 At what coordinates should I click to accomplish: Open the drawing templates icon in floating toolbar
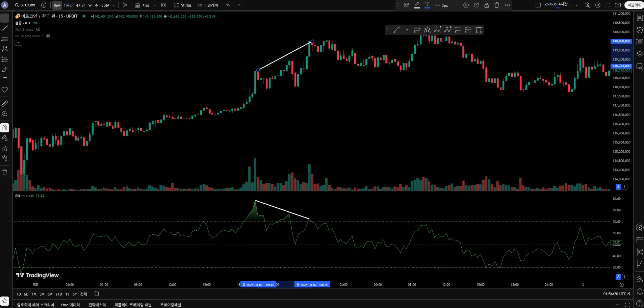(x=407, y=5)
